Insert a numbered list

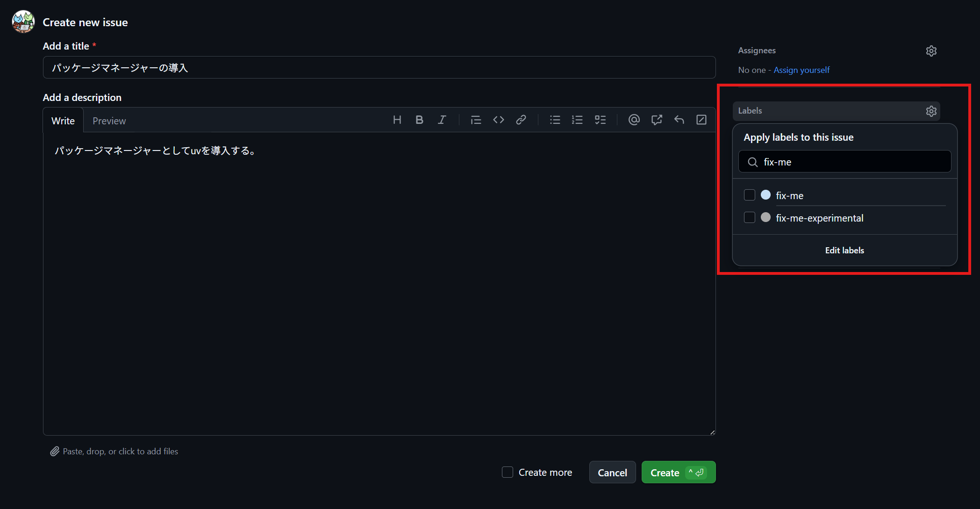coord(577,120)
